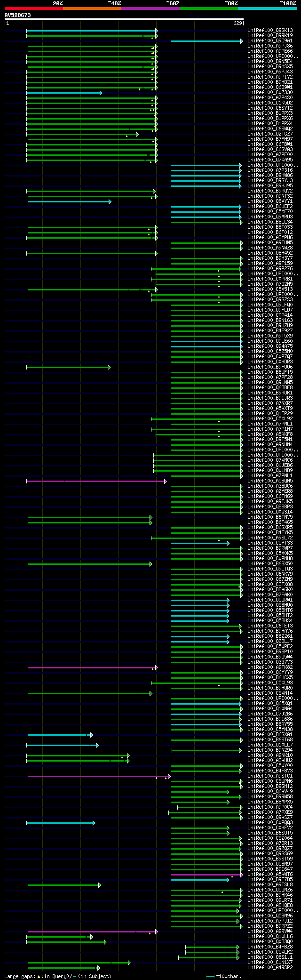Viewport: 301px width, 980px height.
Task: Select the UniRef100_Q65XQ1 label
Action: tap(270, 704)
